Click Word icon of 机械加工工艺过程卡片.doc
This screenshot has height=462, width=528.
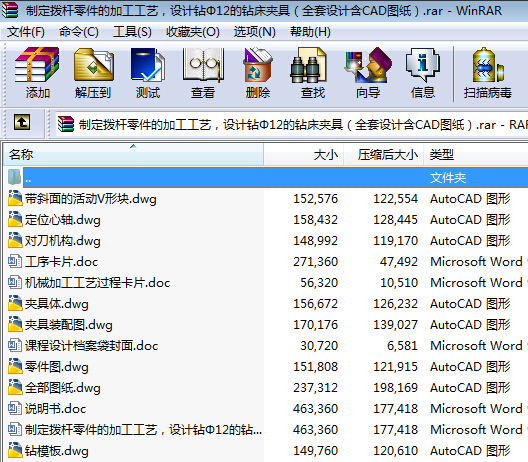coord(15,282)
